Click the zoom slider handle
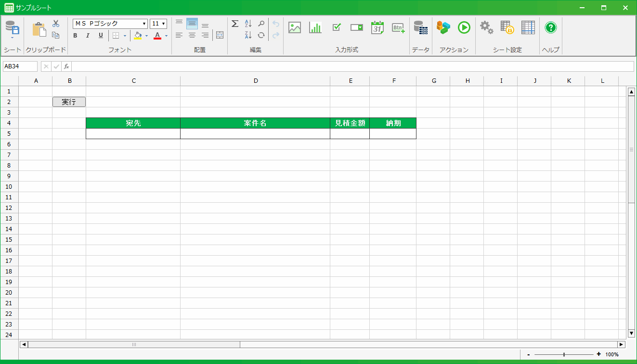The image size is (637, 364). [x=564, y=354]
